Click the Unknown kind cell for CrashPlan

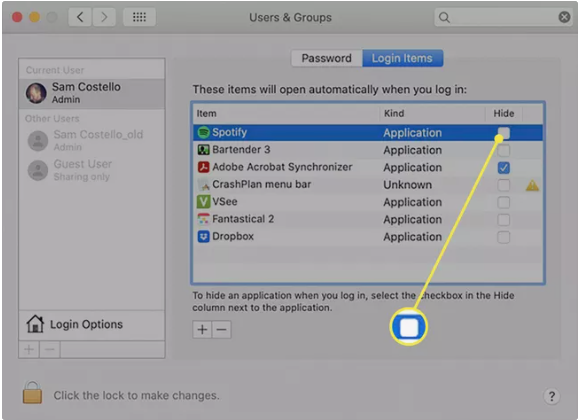tap(407, 185)
